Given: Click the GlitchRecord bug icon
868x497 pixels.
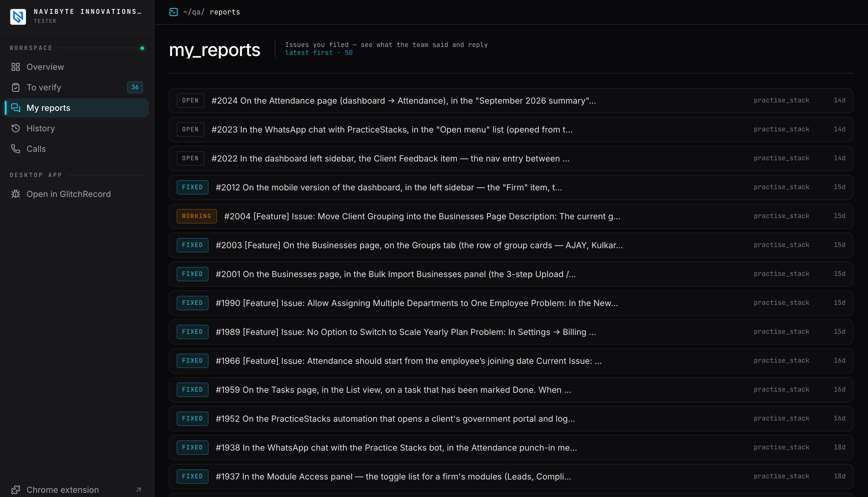Looking at the screenshot, I should point(16,194).
